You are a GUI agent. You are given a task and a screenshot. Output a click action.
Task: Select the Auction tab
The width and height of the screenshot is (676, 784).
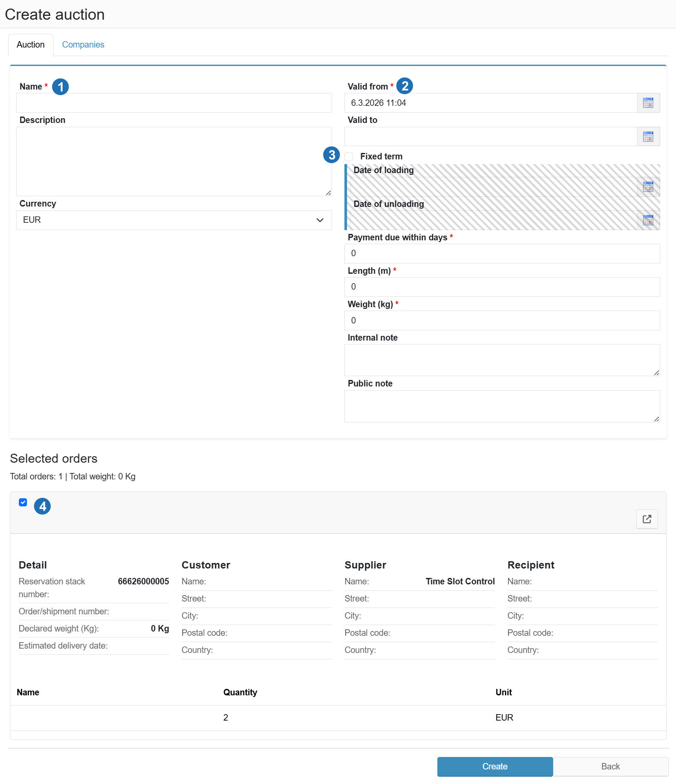pyautogui.click(x=30, y=45)
